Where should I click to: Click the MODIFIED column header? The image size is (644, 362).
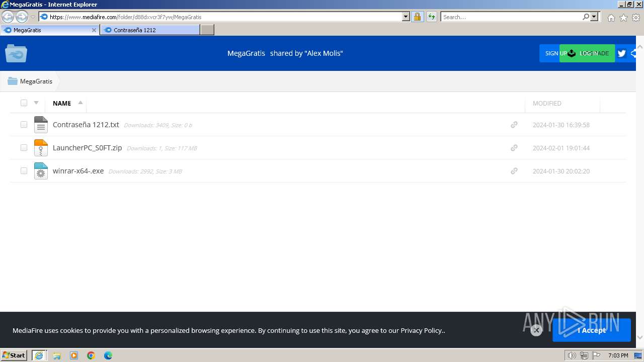coord(547,103)
